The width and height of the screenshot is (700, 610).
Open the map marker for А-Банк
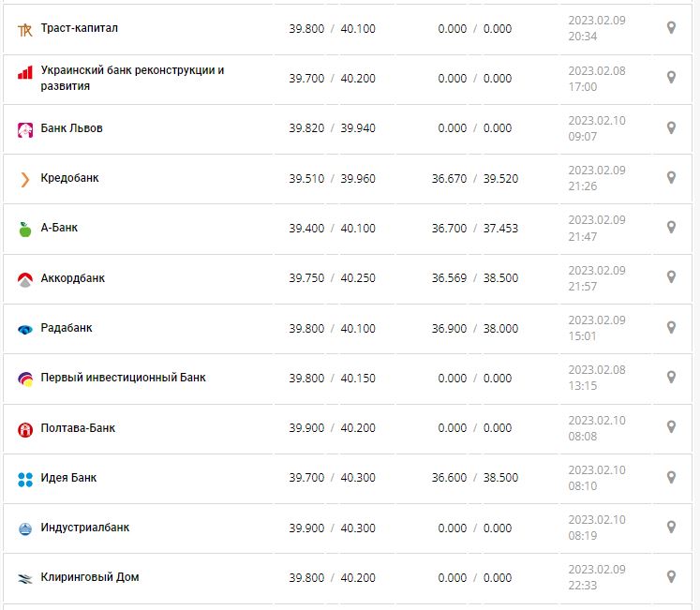coord(671,228)
